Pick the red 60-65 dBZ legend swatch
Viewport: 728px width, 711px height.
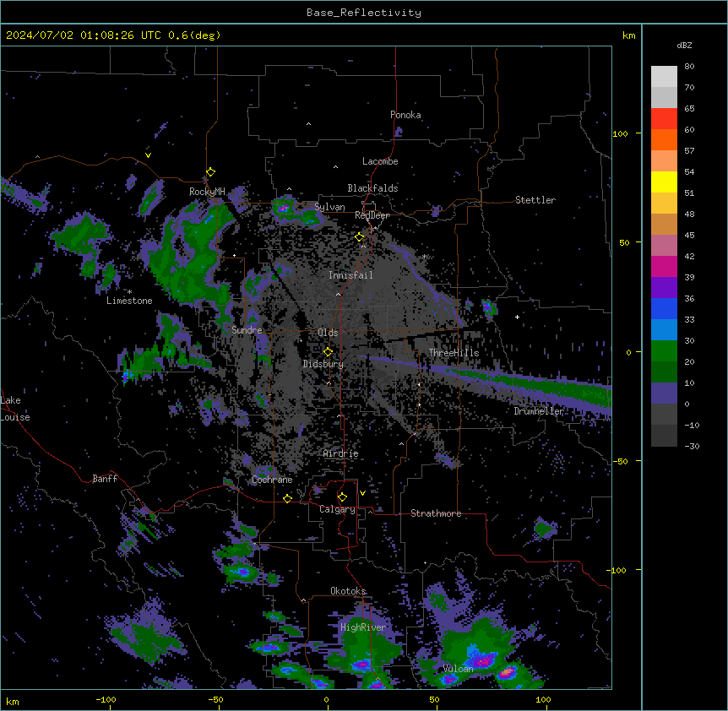[x=664, y=119]
